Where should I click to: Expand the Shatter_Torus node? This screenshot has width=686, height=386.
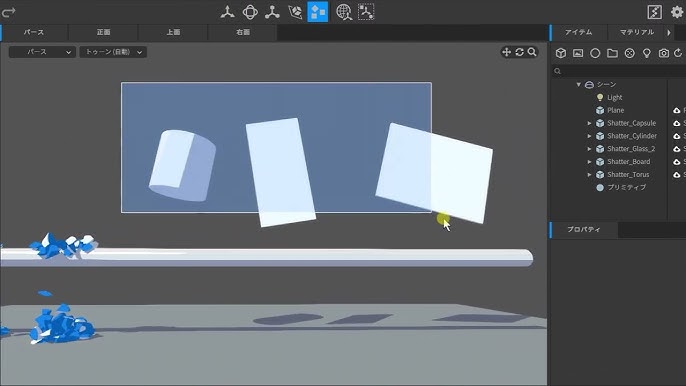click(x=589, y=175)
